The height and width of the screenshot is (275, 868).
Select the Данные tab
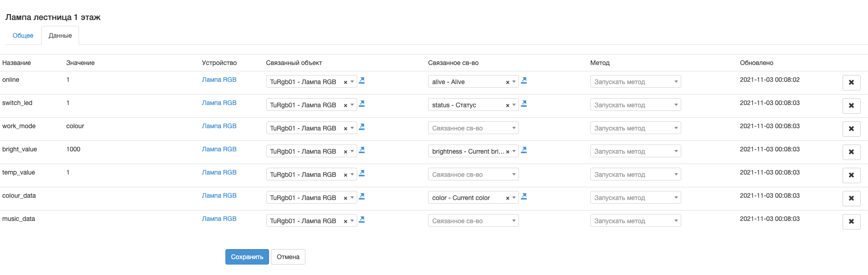[60, 35]
